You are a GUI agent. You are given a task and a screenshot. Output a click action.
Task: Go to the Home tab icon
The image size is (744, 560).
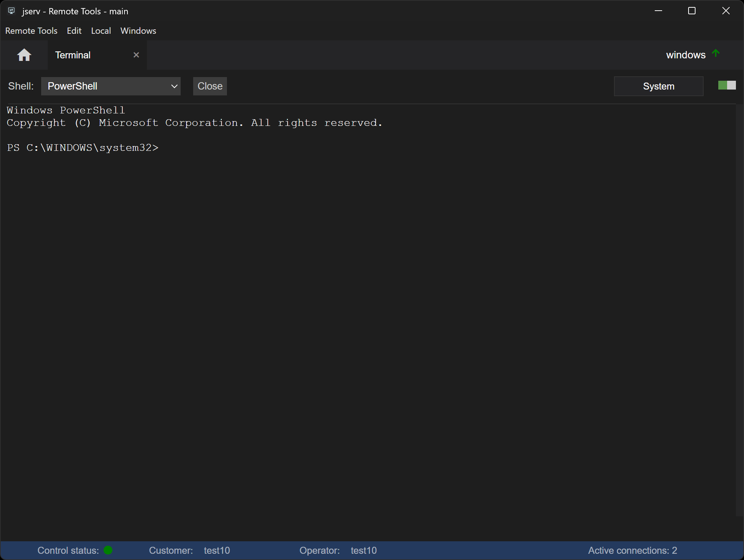(x=24, y=55)
